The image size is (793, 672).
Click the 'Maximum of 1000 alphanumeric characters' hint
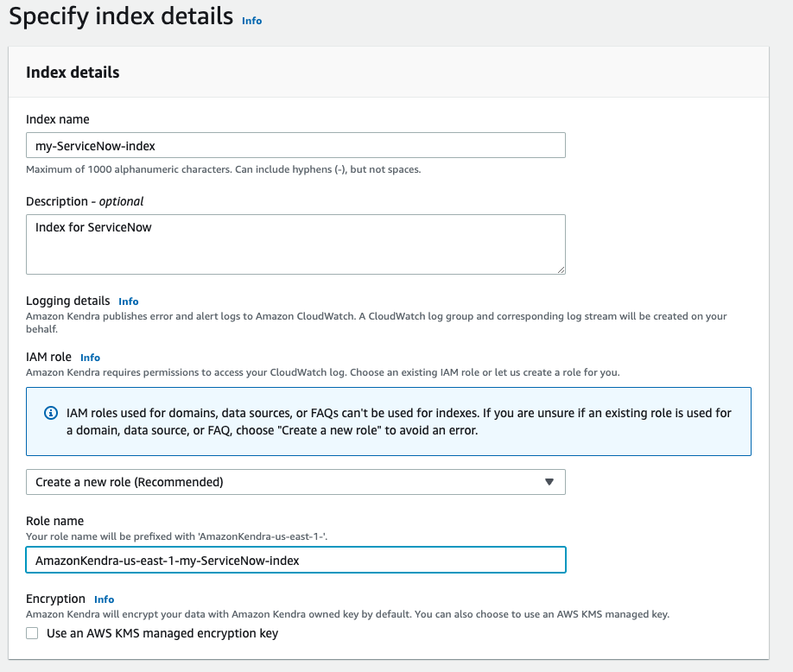tap(223, 169)
